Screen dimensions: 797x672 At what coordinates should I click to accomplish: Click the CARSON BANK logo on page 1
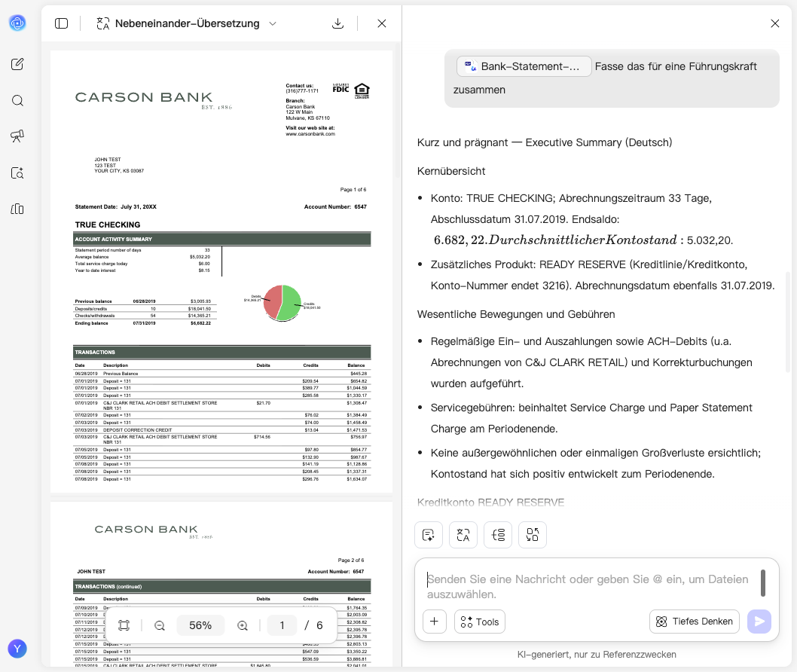coord(153,99)
